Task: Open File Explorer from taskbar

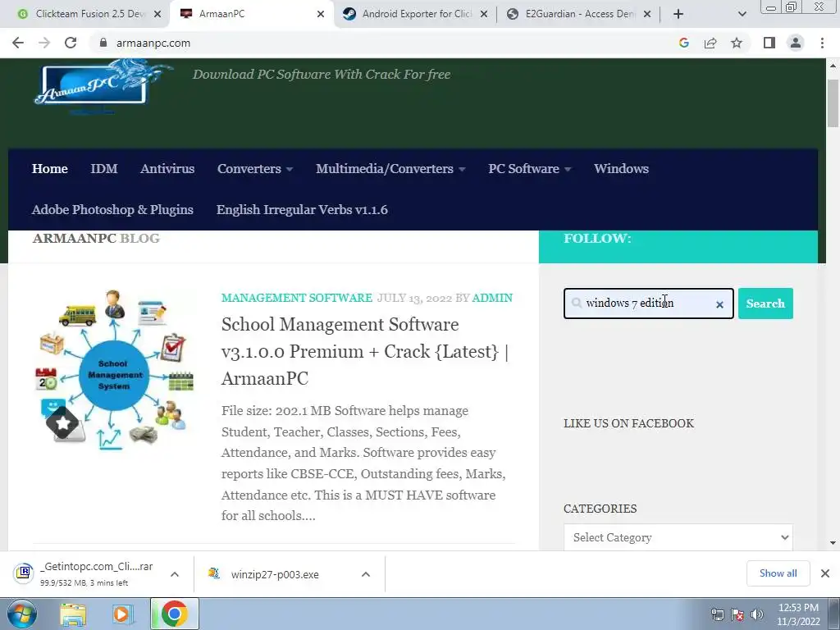Action: click(73, 614)
